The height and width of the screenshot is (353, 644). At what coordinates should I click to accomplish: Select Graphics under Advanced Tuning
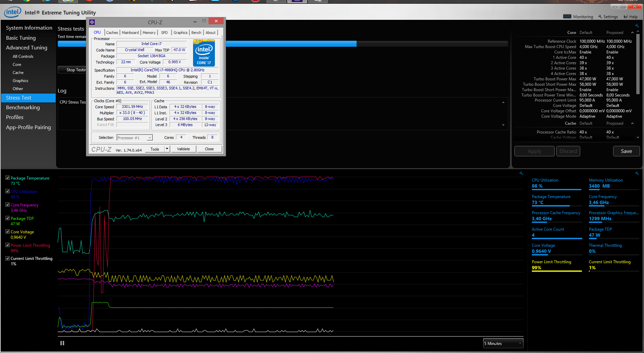pos(20,81)
